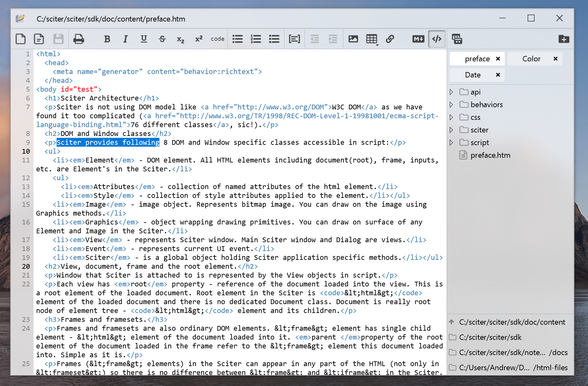Click the body id="test" tag

69,89
